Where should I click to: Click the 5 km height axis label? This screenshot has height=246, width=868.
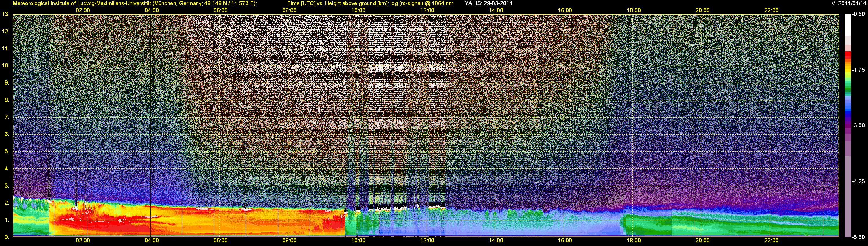coord(6,151)
